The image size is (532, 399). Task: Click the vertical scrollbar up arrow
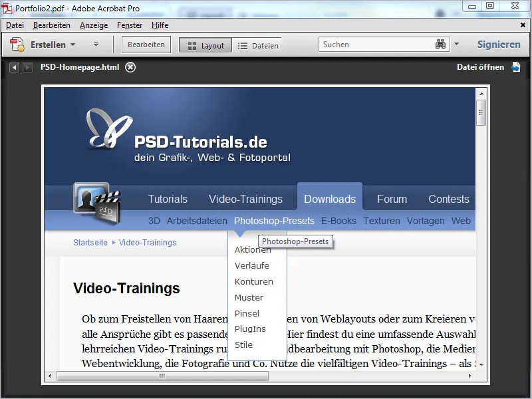coord(481,94)
